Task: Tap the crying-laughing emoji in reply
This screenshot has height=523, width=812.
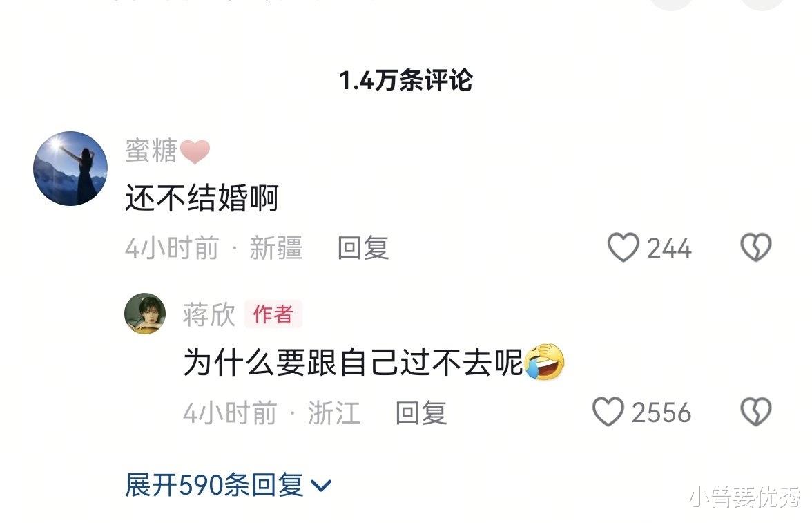Action: tap(544, 362)
